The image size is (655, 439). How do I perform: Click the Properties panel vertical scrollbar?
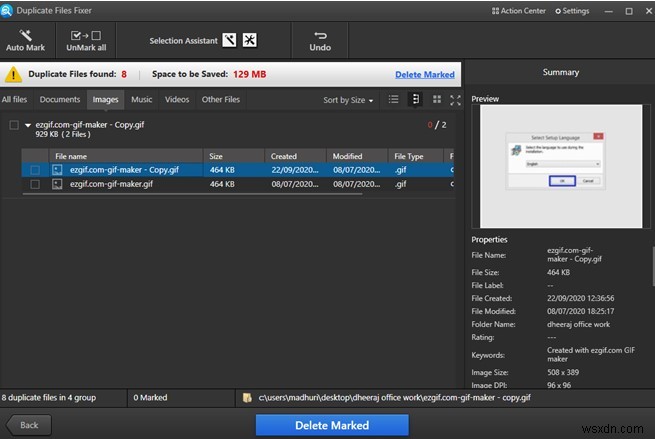(x=653, y=266)
